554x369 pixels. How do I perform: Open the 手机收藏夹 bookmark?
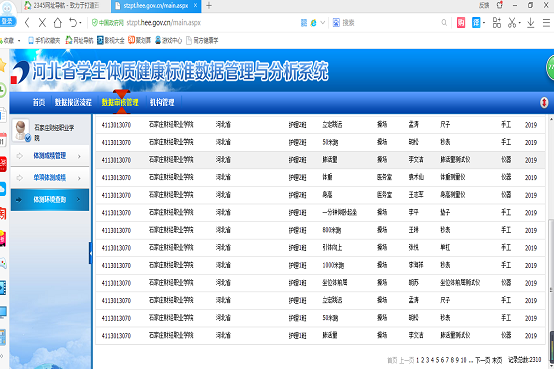(44, 41)
